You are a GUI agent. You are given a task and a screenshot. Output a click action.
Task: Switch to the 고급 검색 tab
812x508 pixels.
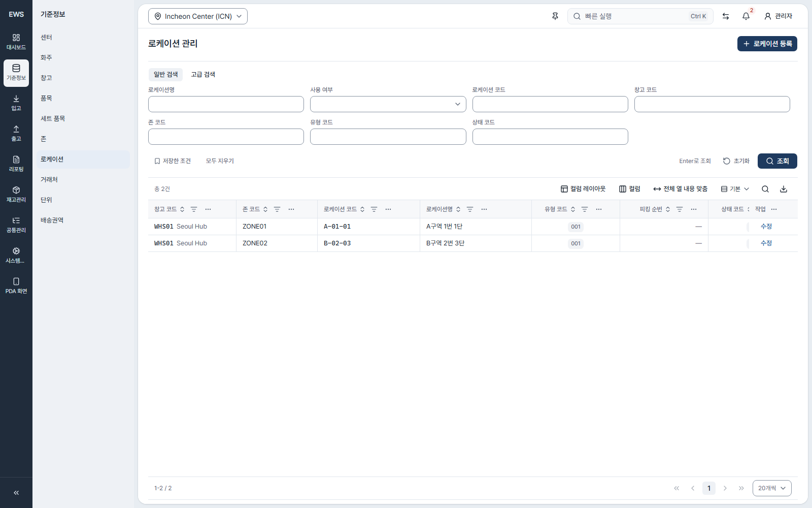pyautogui.click(x=203, y=75)
